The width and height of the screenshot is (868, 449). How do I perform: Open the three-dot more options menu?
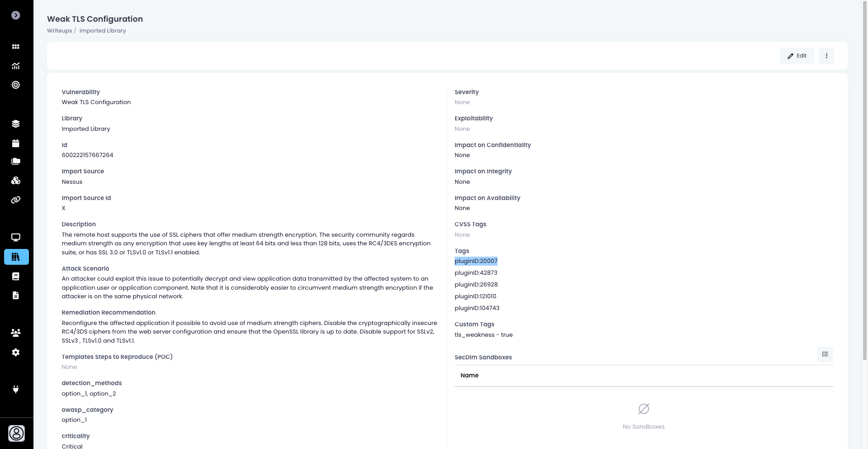pos(826,56)
